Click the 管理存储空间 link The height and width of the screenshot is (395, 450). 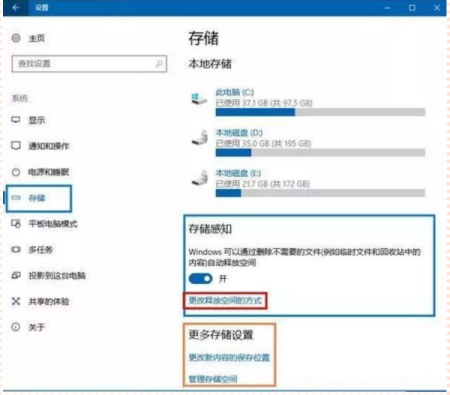coord(213,379)
